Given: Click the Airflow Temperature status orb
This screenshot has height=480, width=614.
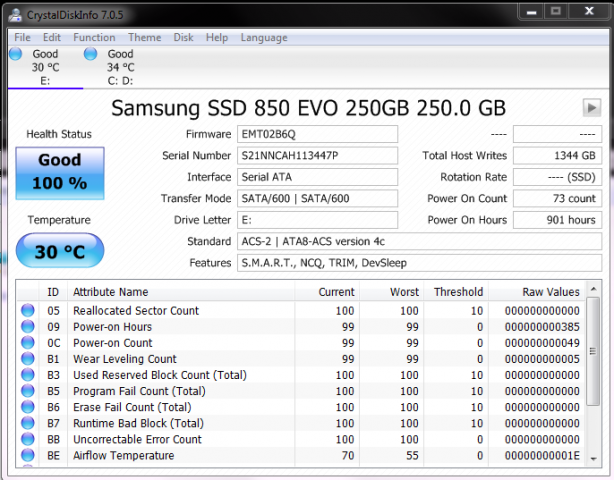Looking at the screenshot, I should coord(28,455).
